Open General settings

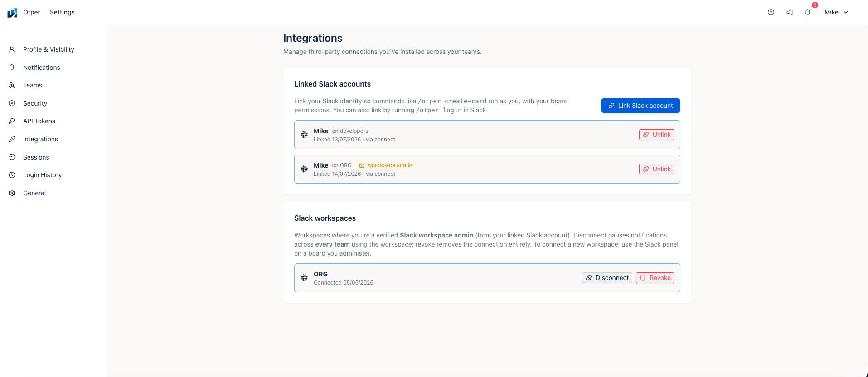(x=34, y=193)
